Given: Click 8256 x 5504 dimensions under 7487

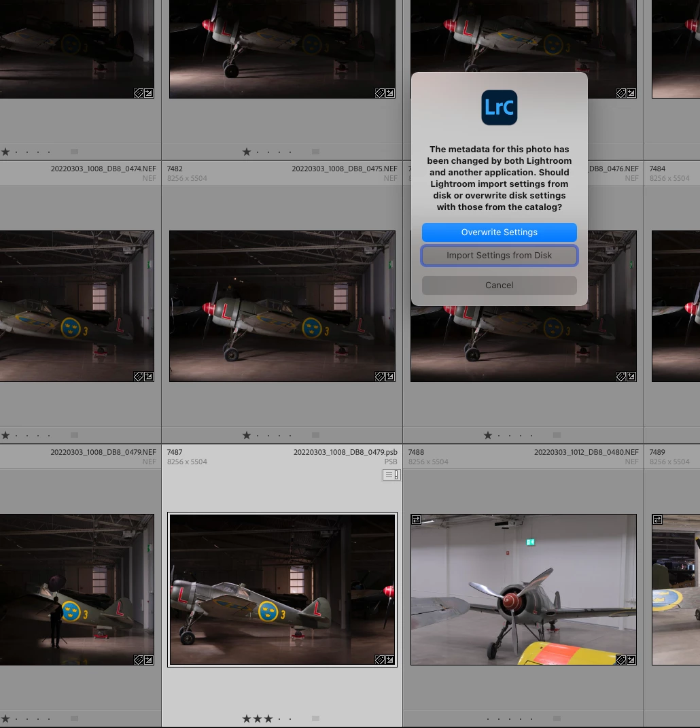Looking at the screenshot, I should coord(187,462).
